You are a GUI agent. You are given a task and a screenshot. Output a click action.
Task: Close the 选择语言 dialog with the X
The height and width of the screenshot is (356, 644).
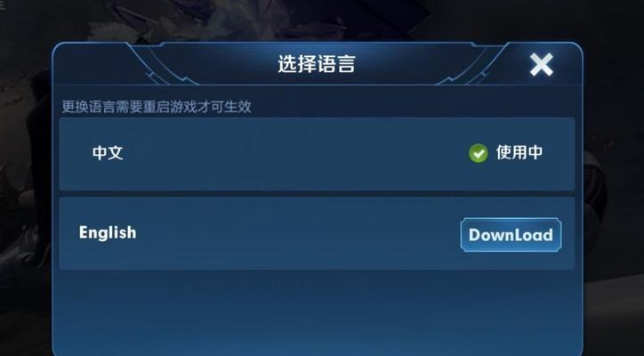[541, 65]
